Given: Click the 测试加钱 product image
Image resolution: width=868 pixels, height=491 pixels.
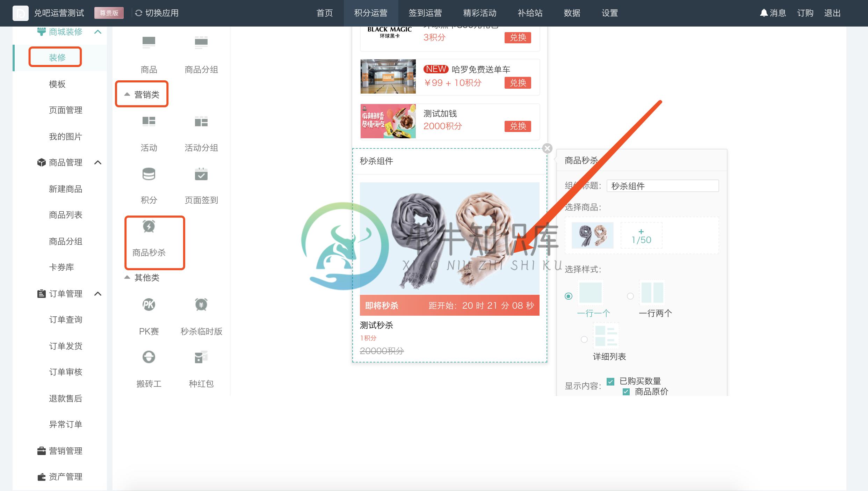Looking at the screenshot, I should (x=388, y=121).
